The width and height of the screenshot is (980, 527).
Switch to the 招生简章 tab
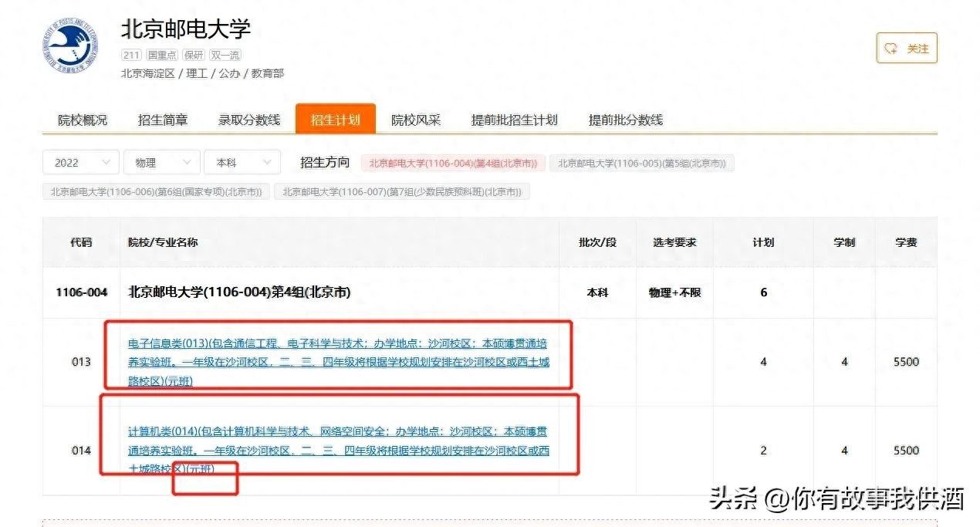click(163, 120)
